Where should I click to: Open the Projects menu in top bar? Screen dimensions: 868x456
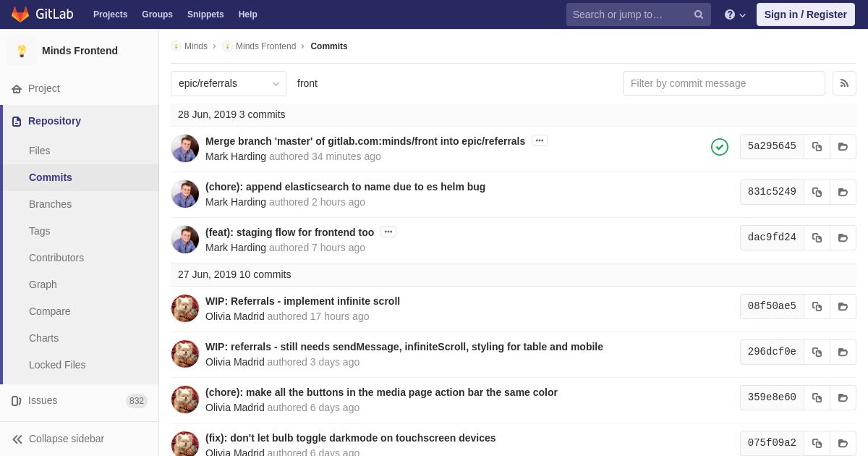tap(110, 14)
